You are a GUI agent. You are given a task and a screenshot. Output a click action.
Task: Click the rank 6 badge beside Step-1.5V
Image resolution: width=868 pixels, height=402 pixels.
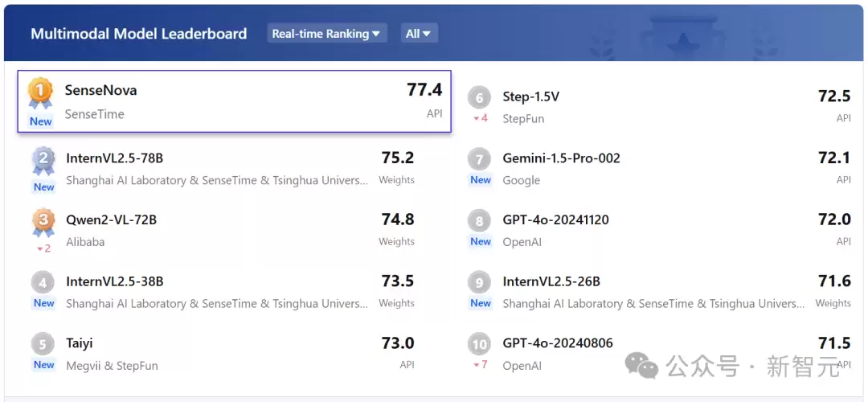479,99
